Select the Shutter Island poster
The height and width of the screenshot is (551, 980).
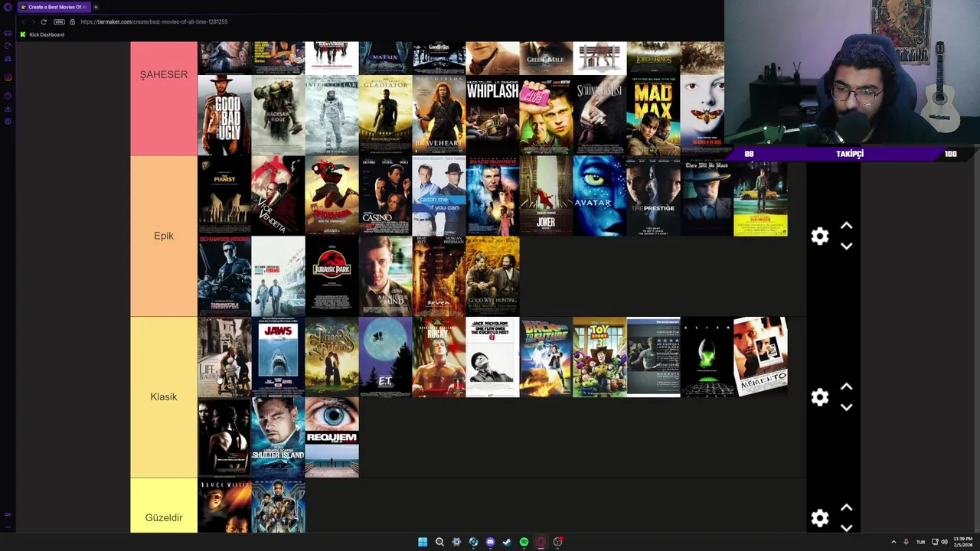click(278, 438)
